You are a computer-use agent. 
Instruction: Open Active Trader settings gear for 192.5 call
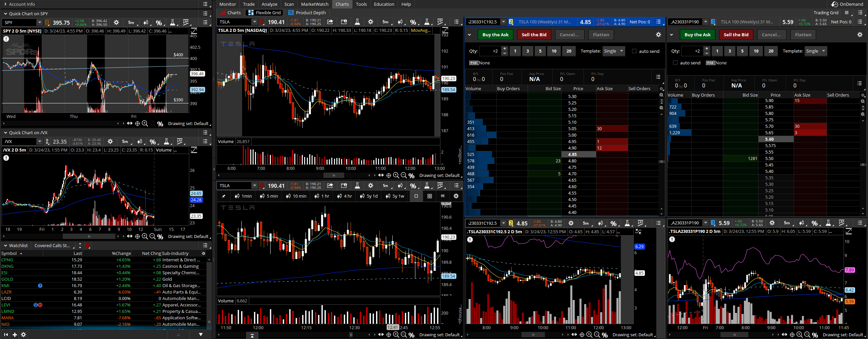click(x=658, y=35)
